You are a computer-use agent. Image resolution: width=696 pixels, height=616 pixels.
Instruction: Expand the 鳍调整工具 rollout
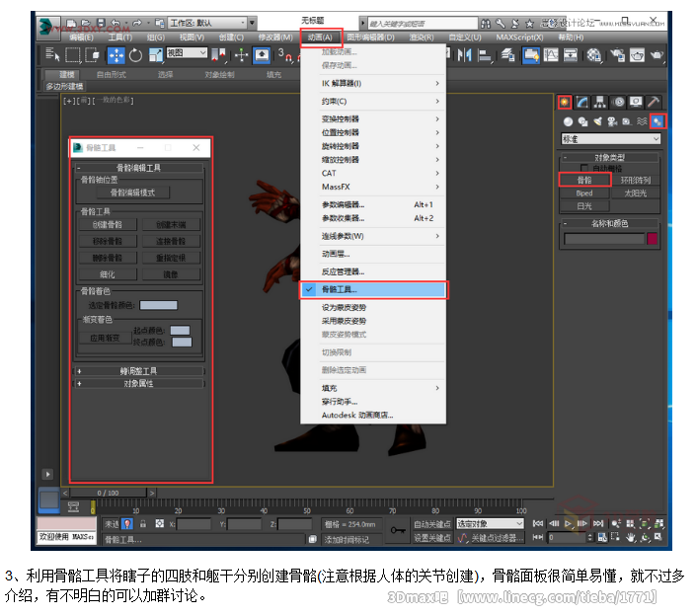138,371
